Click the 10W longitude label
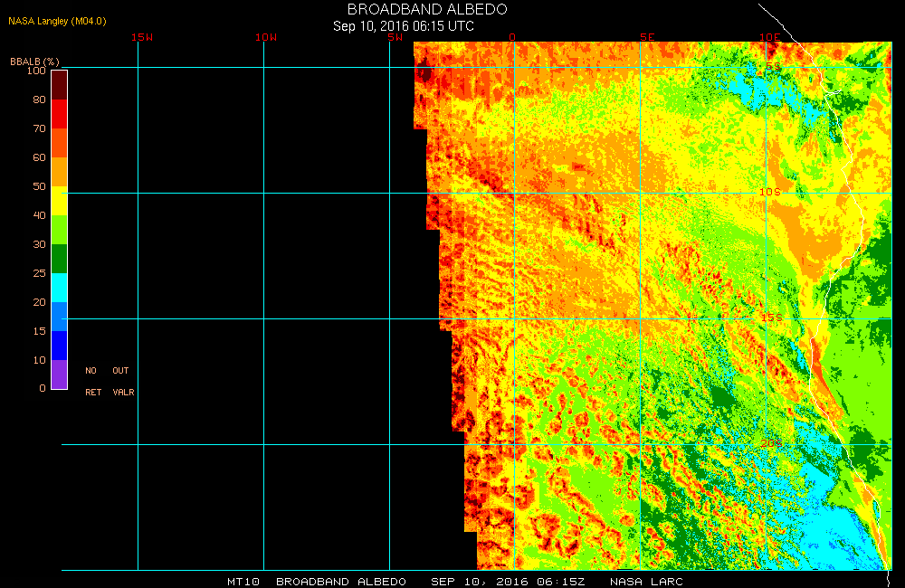The width and height of the screenshot is (905, 588). pyautogui.click(x=266, y=37)
